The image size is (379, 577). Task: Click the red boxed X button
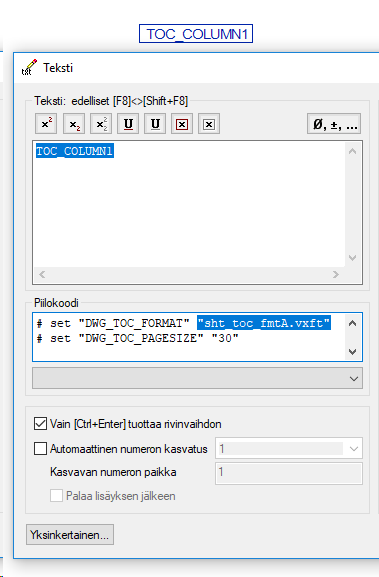[x=182, y=124]
